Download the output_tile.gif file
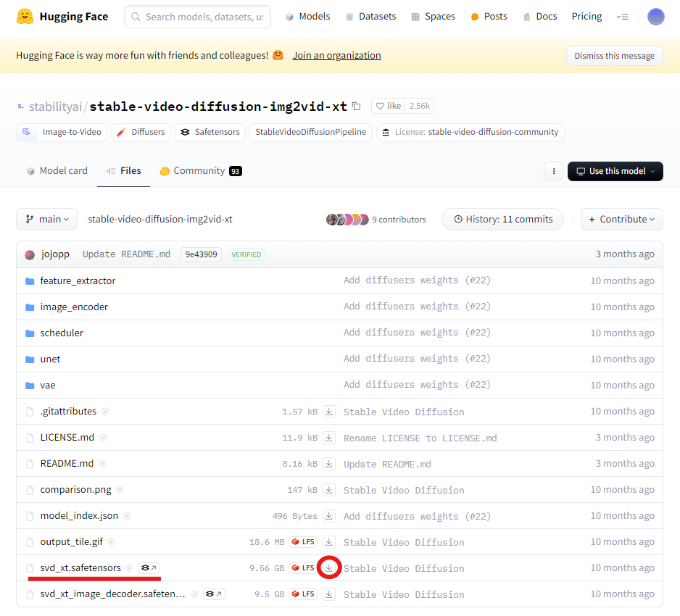The image size is (680, 616). tap(329, 542)
